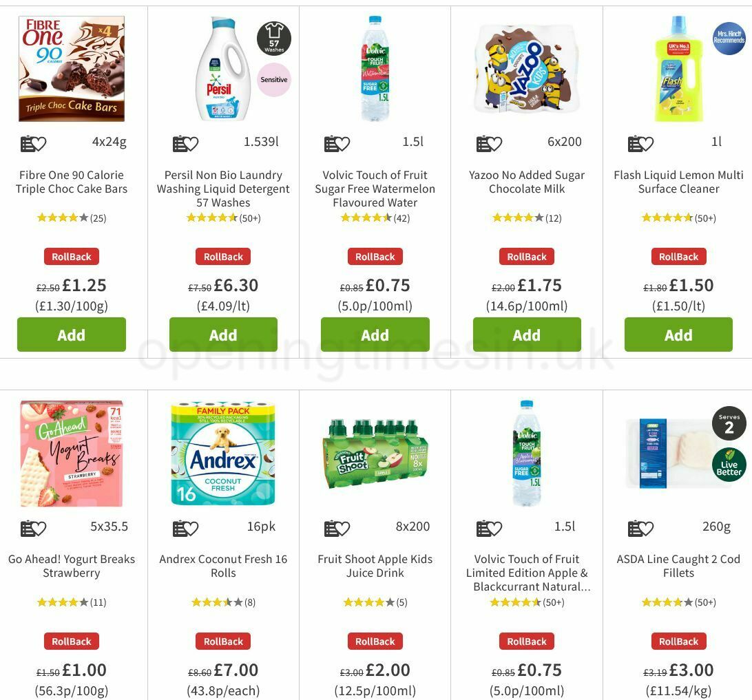Image resolution: width=752 pixels, height=700 pixels.
Task: Click the Andrex toilet roll product image
Action: click(223, 453)
